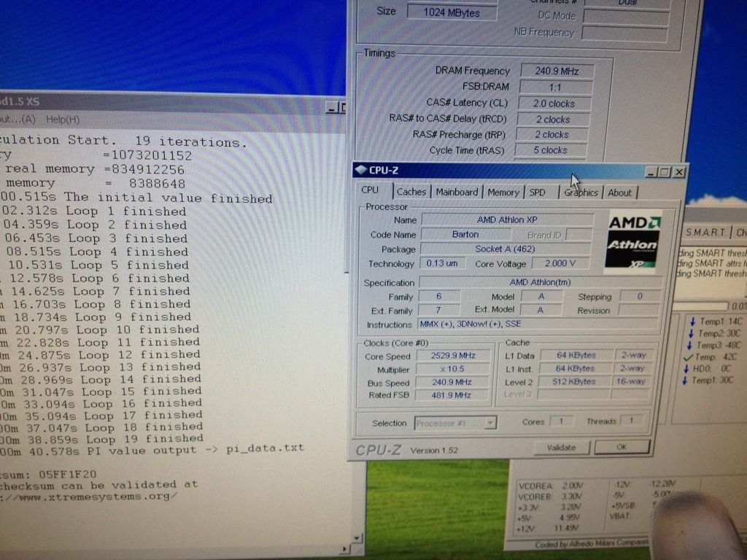Click the L1 Inst. cache size 64 KBytes

576,368
